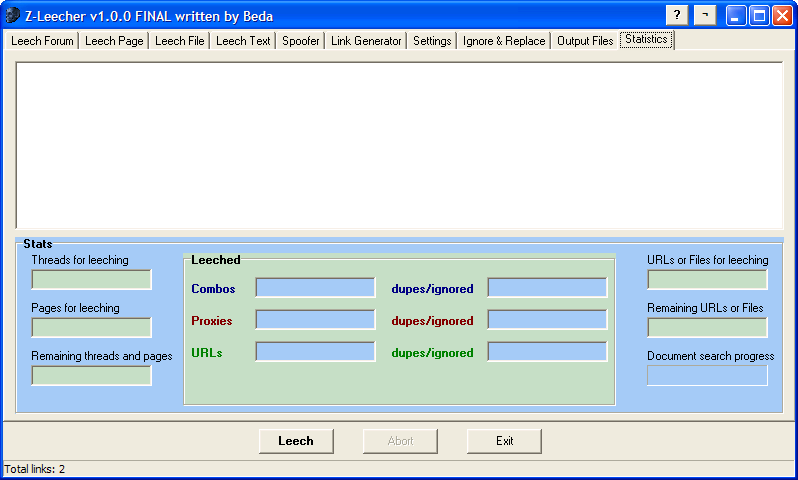
Task: Start leeching with the Leech button
Action: [296, 441]
